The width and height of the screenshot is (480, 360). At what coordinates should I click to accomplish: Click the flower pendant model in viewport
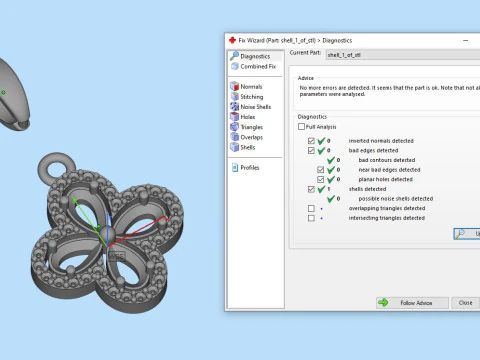click(107, 233)
